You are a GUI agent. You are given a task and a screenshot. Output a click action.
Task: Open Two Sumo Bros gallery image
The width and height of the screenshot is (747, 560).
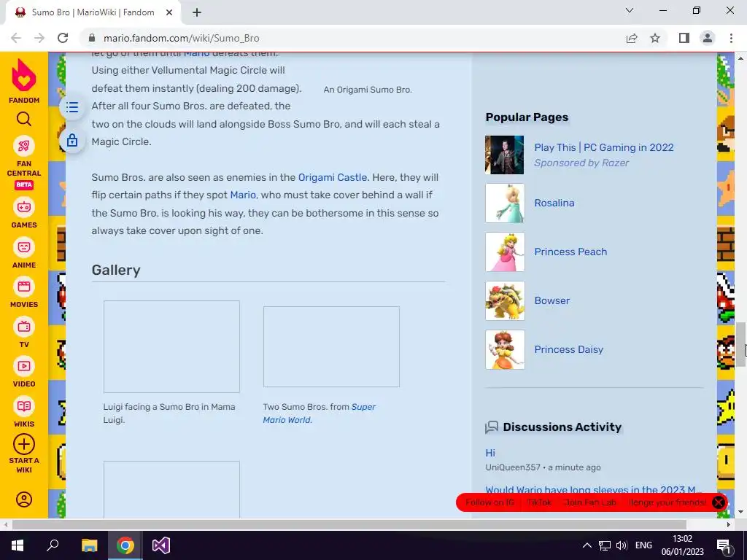click(x=331, y=346)
